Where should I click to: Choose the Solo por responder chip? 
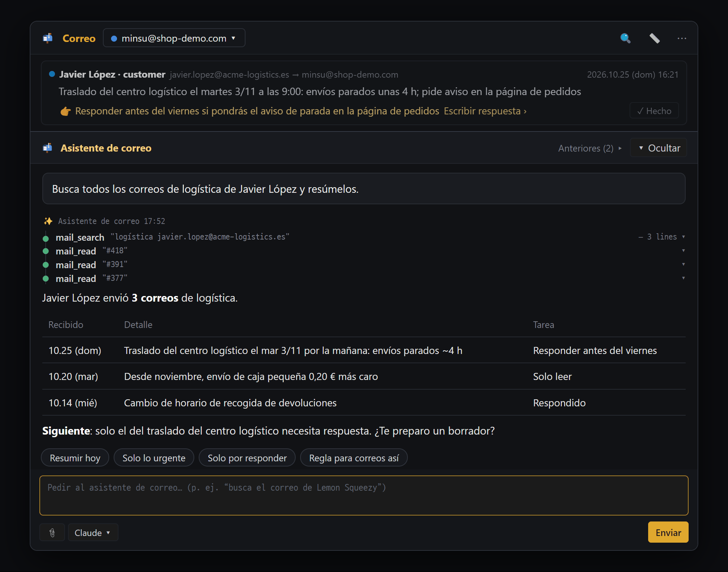click(x=247, y=458)
